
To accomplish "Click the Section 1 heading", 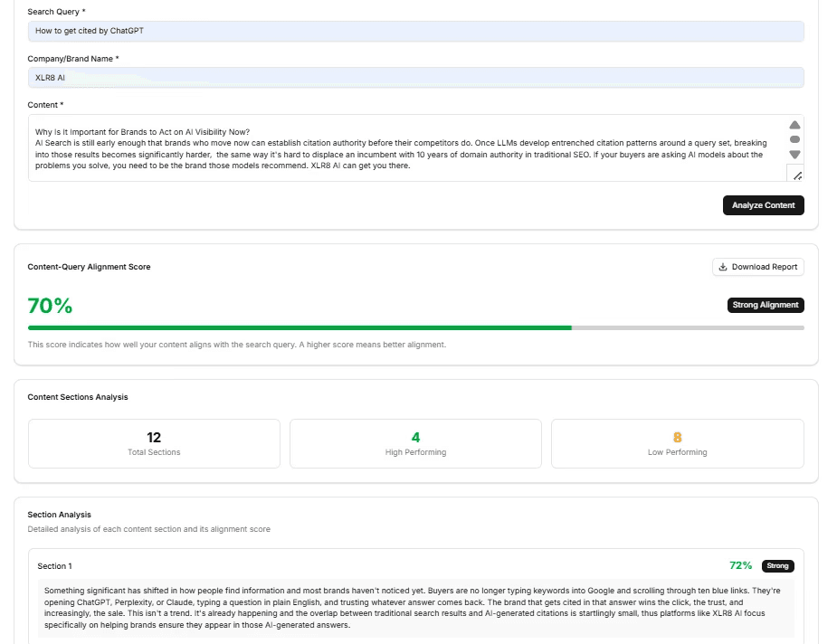I will tap(54, 566).
